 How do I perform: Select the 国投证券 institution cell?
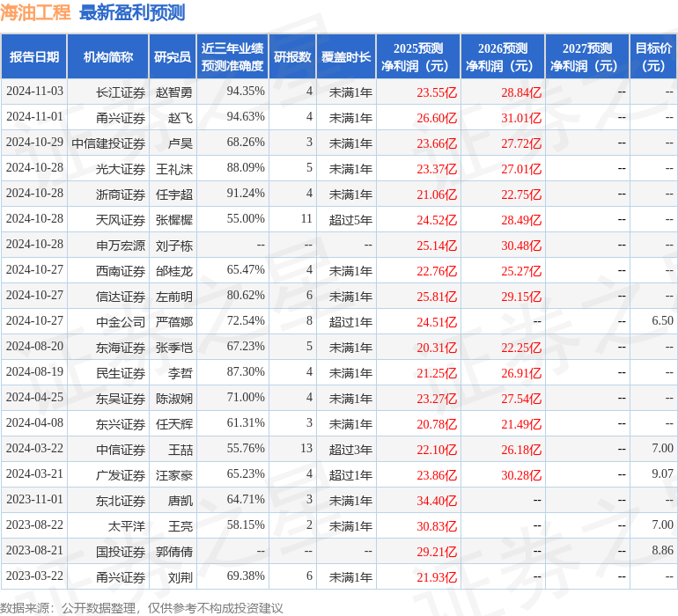pos(121,551)
